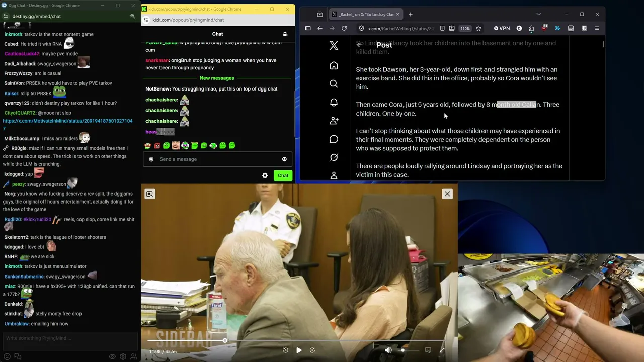Open the X profile icon in sidebar
This screenshot has height=362, width=644.
(x=334, y=175)
